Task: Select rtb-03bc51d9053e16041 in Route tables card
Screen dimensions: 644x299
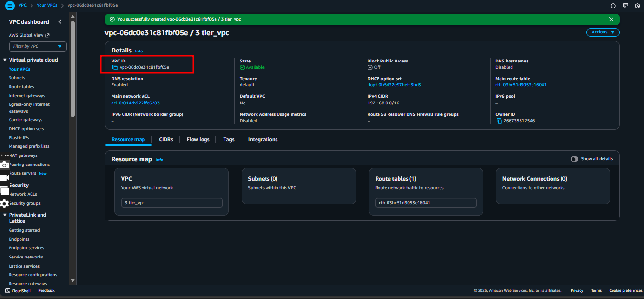Action: 426,203
